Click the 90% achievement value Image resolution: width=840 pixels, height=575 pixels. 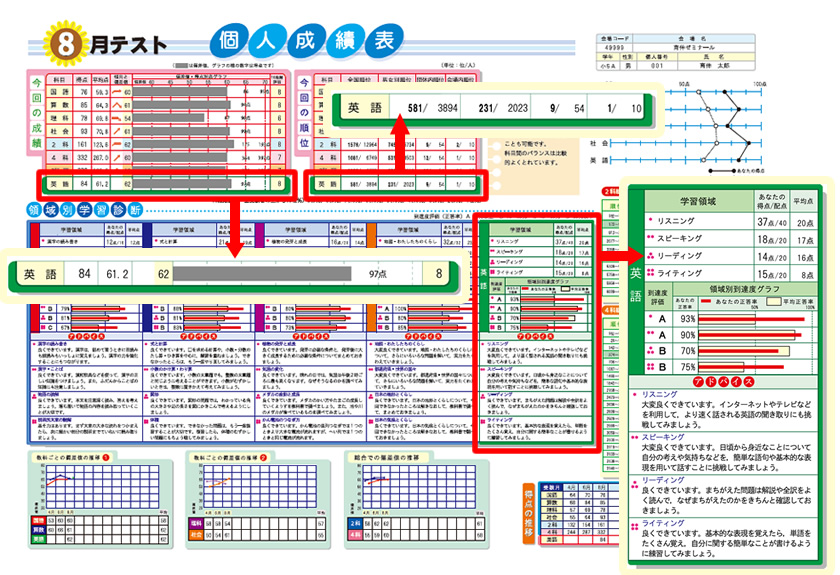click(x=688, y=335)
